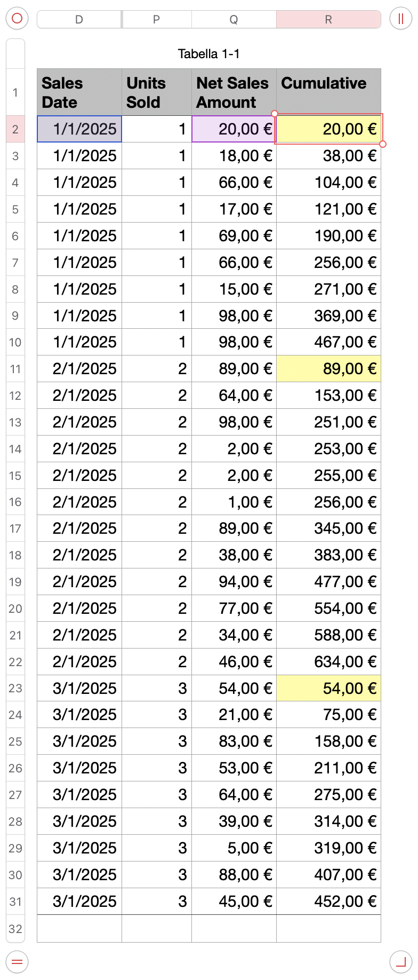Screen dimensions: 418x980
Task: Click the table select circle handle top-left
Action: 17,19
